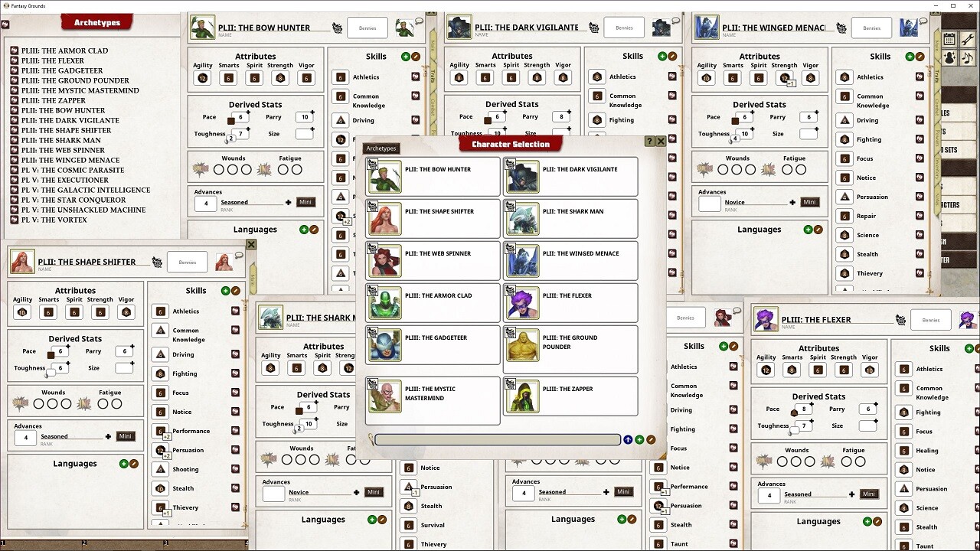Click the Agility die icon on the Flexer sheet

tap(766, 370)
